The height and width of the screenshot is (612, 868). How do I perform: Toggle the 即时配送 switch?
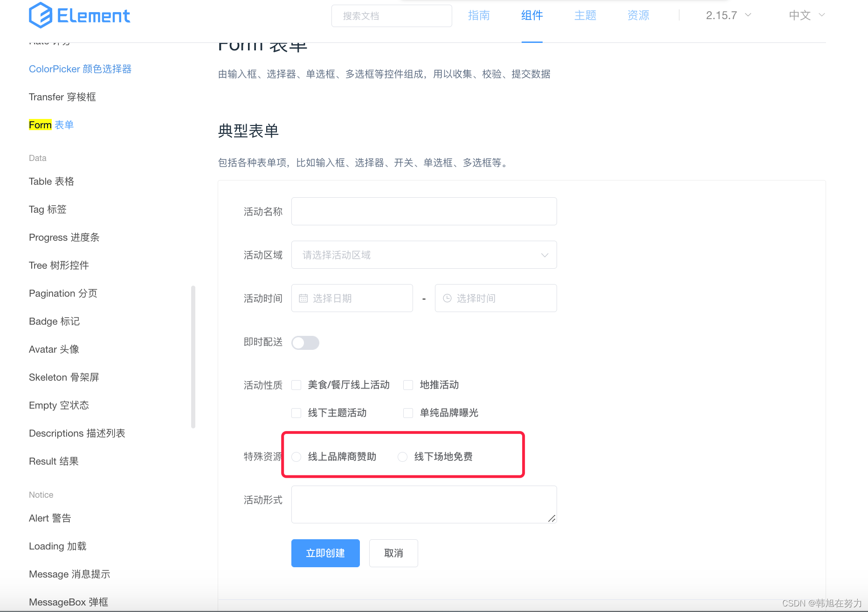305,343
